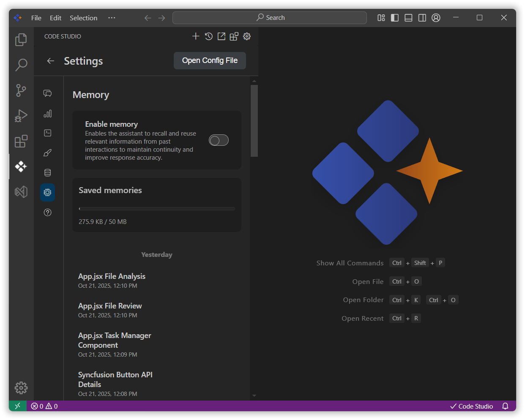The height and width of the screenshot is (420, 525).
Task: Select the brush icon settings section
Action: click(48, 153)
